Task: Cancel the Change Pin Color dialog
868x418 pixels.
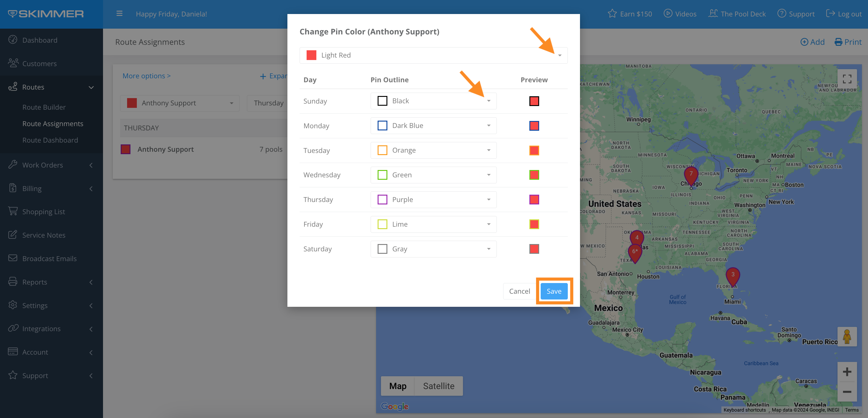Action: (519, 291)
